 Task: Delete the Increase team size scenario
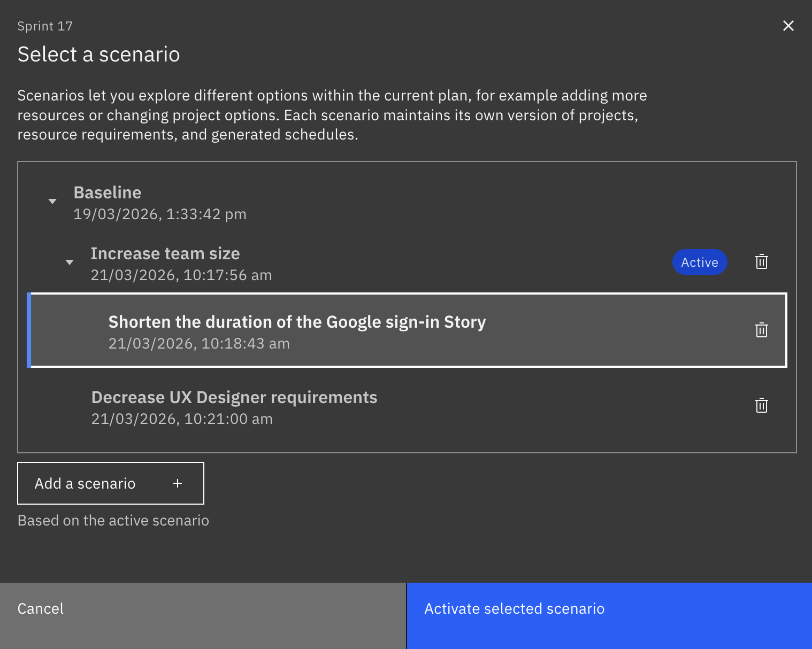pos(761,262)
